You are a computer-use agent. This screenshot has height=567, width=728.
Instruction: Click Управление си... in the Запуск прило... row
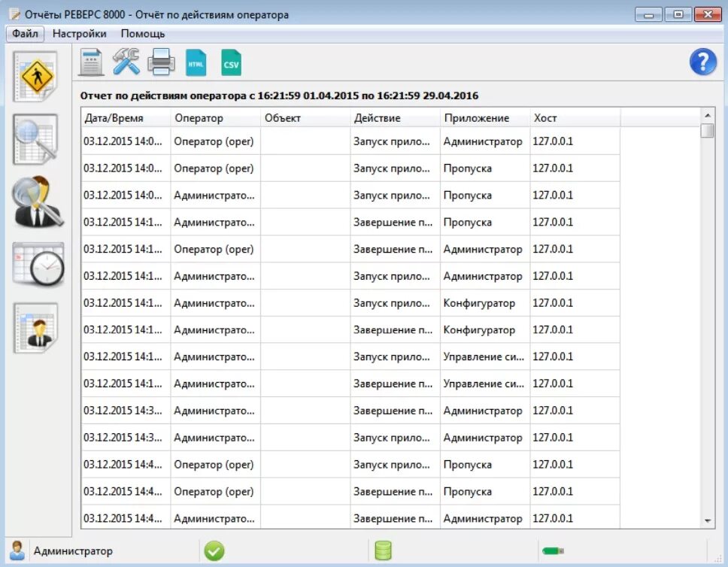click(485, 357)
